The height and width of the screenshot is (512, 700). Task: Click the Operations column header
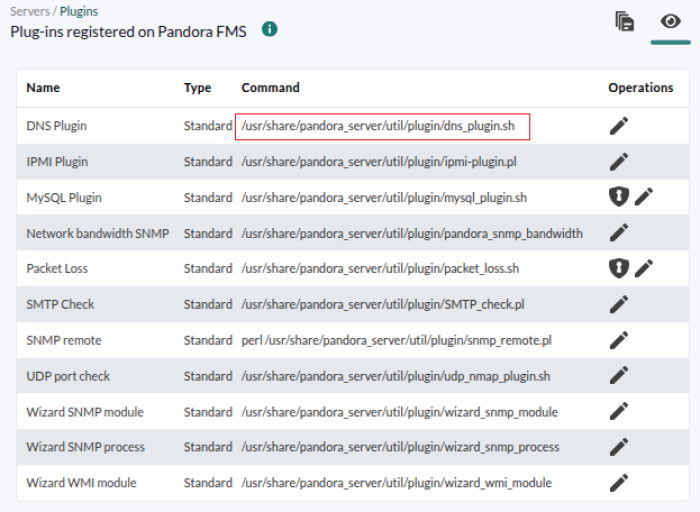coord(641,87)
